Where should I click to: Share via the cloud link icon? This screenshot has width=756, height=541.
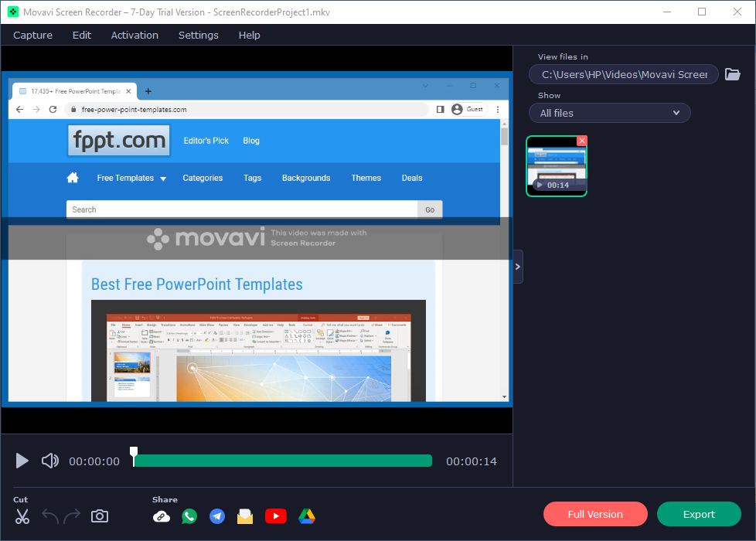click(162, 517)
